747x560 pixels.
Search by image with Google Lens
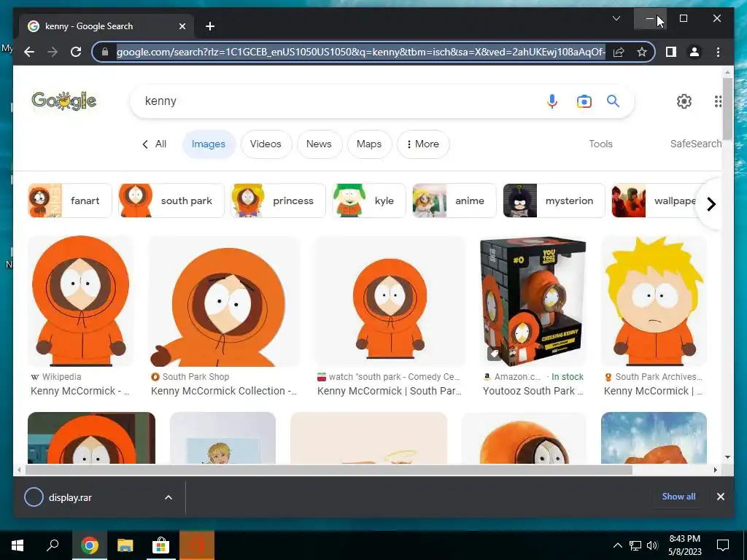tap(584, 101)
